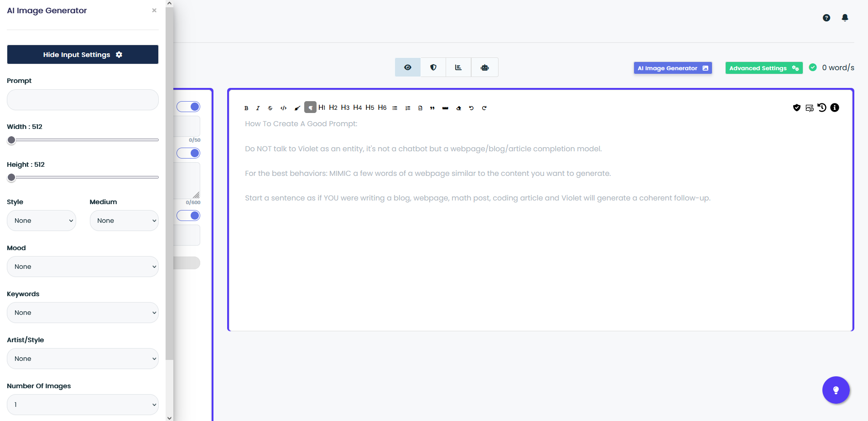Open the version history icon

(x=822, y=108)
